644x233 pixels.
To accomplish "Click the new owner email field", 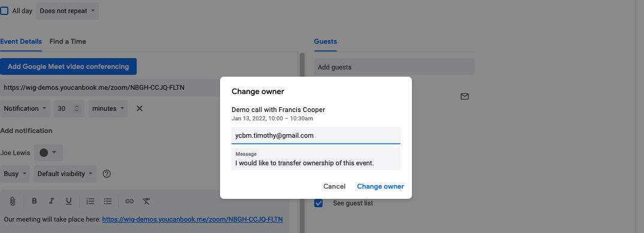I will tap(316, 135).
